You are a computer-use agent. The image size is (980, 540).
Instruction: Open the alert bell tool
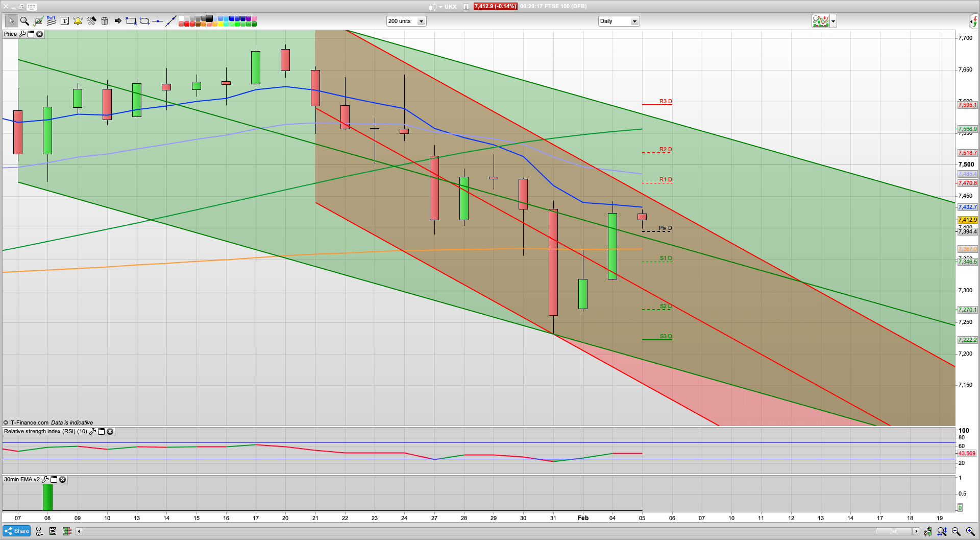click(78, 21)
